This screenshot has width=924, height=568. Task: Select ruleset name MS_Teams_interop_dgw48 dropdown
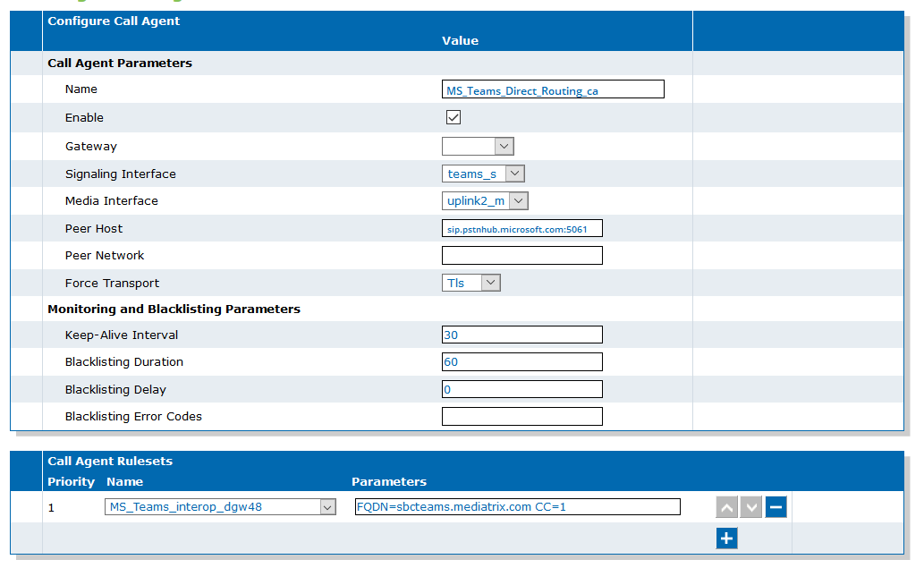pos(220,506)
